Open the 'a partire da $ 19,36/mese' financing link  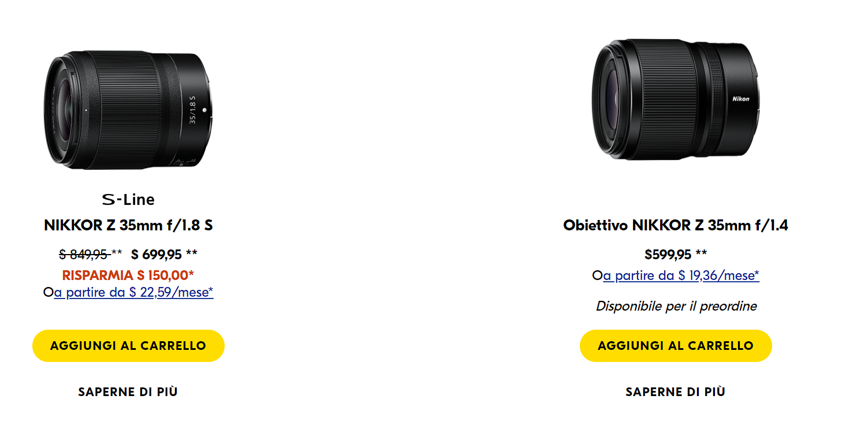pos(681,275)
